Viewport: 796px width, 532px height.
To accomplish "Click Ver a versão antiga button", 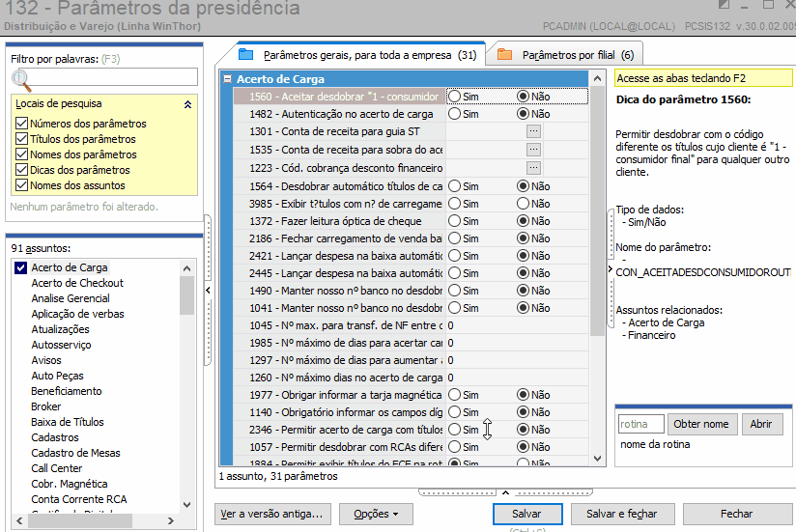I will [x=272, y=514].
